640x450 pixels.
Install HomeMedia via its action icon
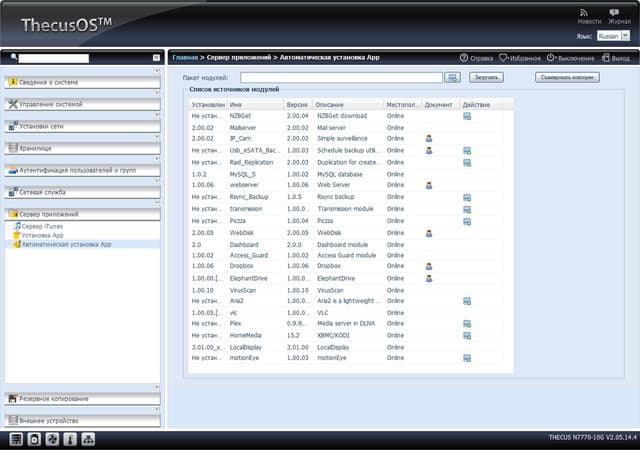[x=467, y=336]
